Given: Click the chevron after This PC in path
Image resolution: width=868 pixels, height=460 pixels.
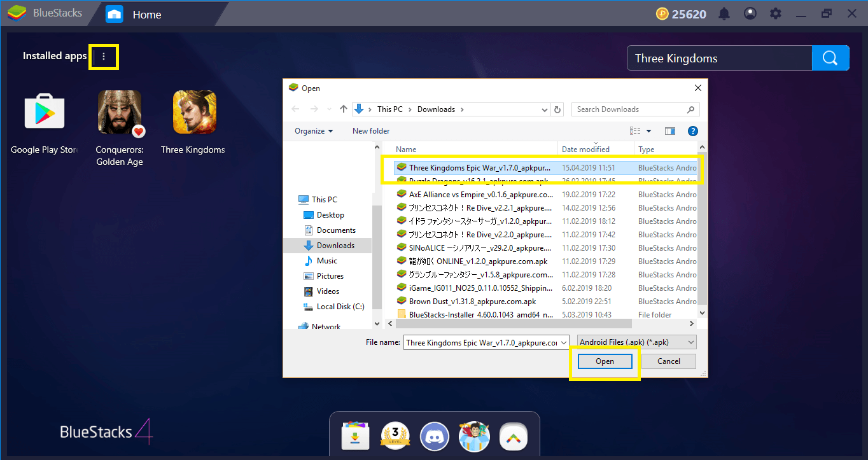Looking at the screenshot, I should coord(410,109).
